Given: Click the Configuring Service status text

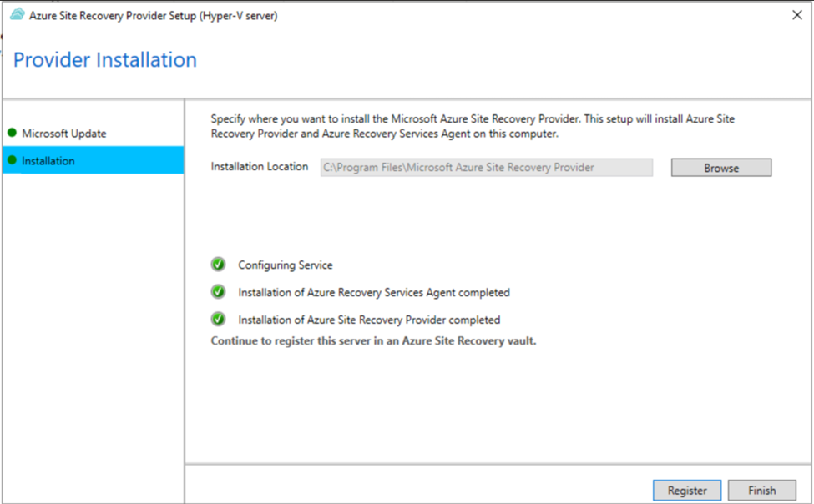Looking at the screenshot, I should point(285,265).
